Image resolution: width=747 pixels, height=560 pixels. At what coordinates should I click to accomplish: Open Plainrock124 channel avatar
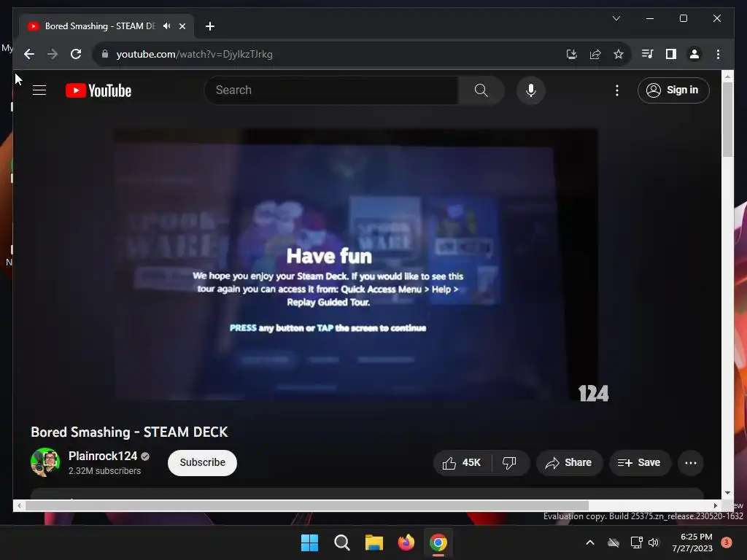pos(45,462)
